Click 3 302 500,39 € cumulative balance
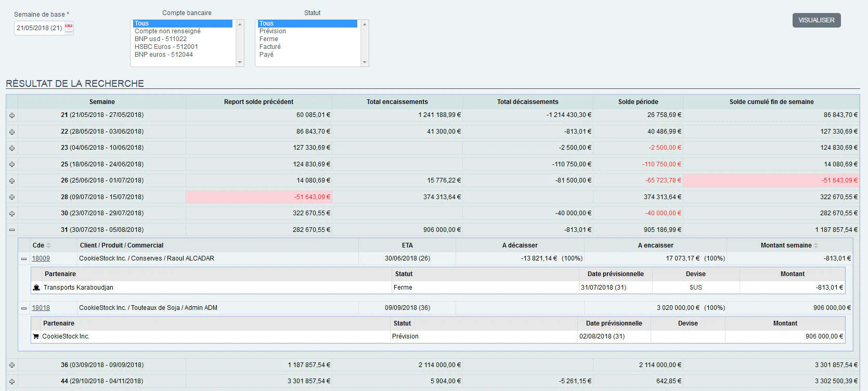Image resolution: width=868 pixels, height=391 pixels. click(836, 381)
